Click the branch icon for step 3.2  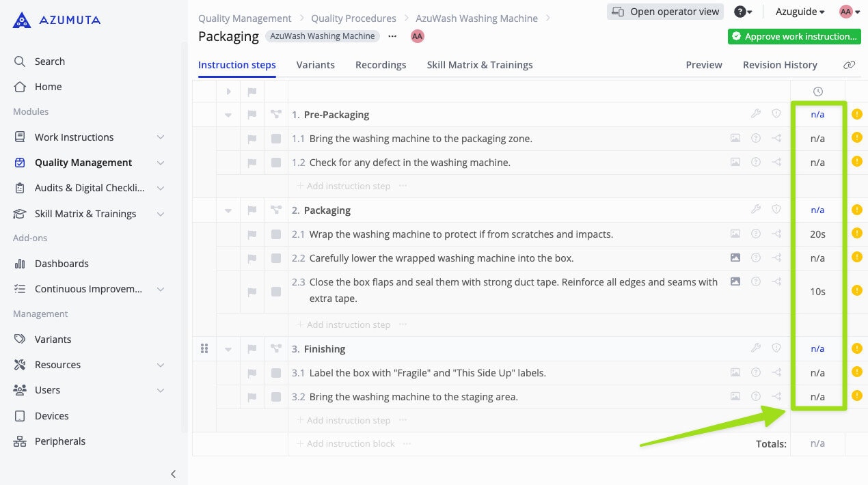tap(776, 396)
